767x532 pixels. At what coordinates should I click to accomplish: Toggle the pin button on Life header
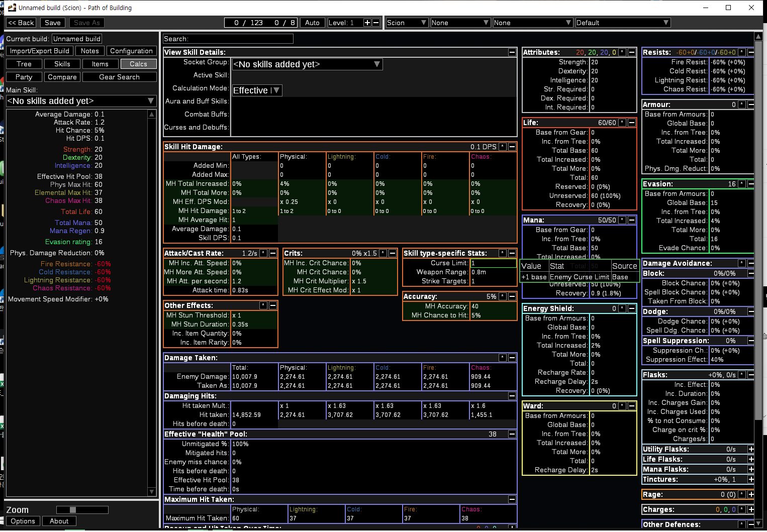pyautogui.click(x=622, y=123)
